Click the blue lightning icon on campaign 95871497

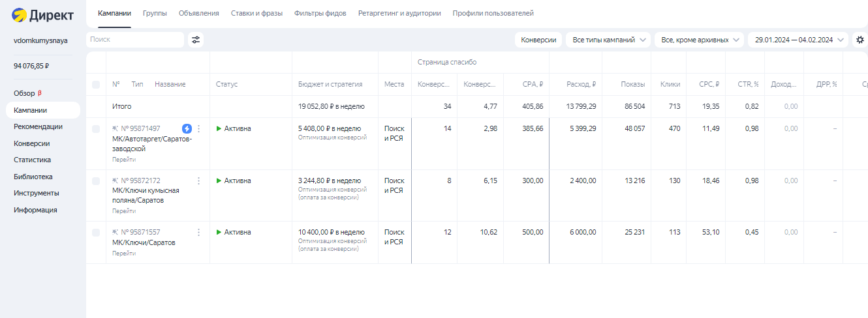[x=187, y=129]
